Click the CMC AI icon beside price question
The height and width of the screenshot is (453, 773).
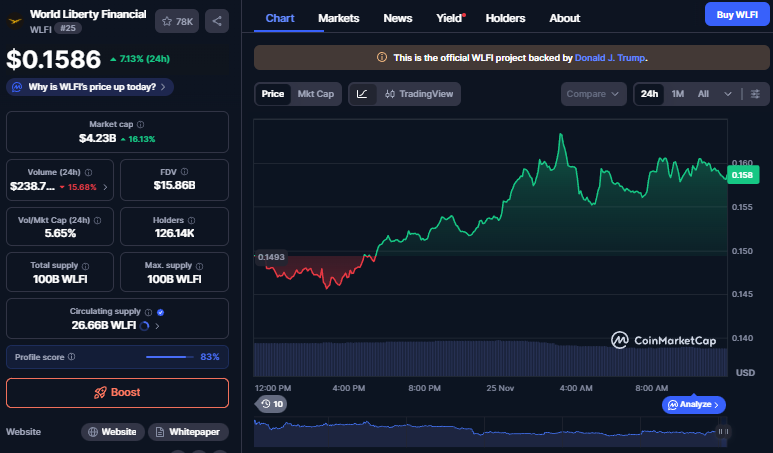pyautogui.click(x=17, y=87)
